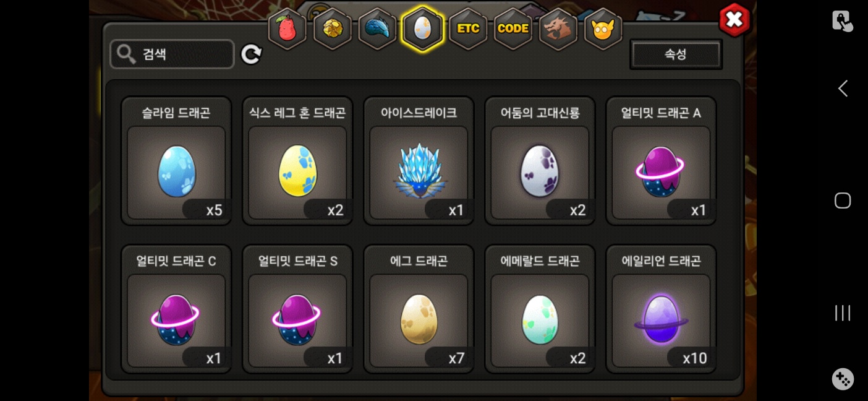Switch to the brown wolf head tab
This screenshot has width=868, height=401.
point(558,28)
